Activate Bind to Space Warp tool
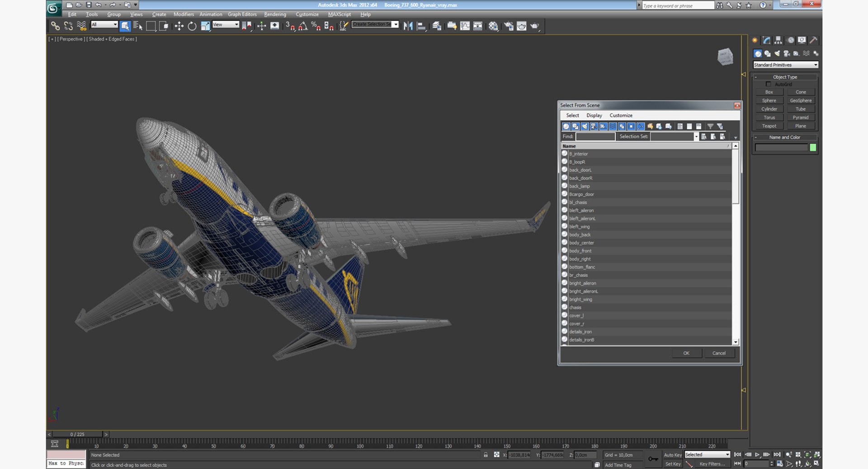 pyautogui.click(x=81, y=26)
